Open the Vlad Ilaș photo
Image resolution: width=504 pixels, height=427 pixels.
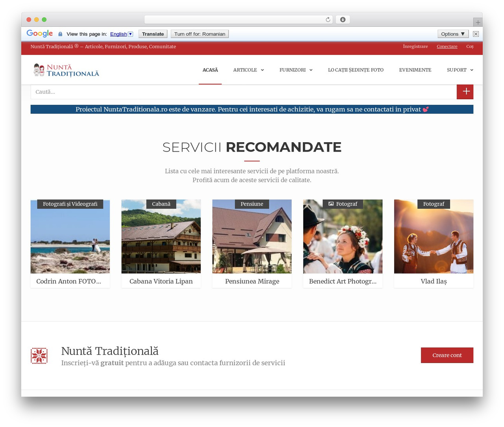pyautogui.click(x=434, y=236)
